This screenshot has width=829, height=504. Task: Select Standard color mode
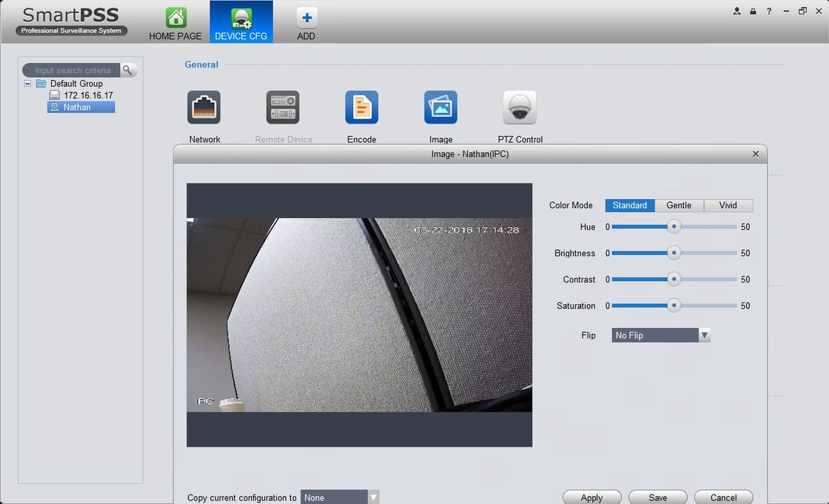(x=629, y=205)
